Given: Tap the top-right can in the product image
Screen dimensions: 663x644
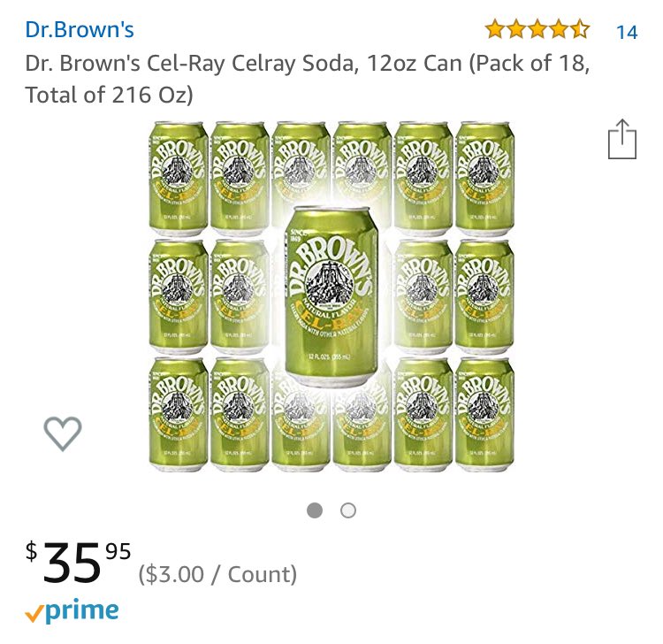Looking at the screenshot, I should coord(484,179).
